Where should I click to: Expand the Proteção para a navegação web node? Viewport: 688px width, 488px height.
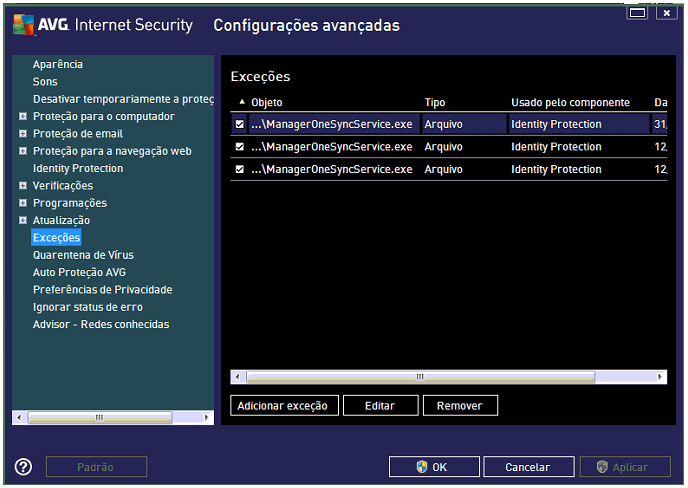[23, 151]
